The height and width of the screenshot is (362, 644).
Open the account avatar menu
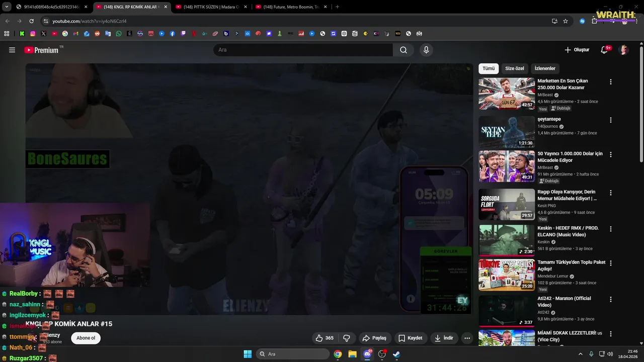pyautogui.click(x=623, y=50)
